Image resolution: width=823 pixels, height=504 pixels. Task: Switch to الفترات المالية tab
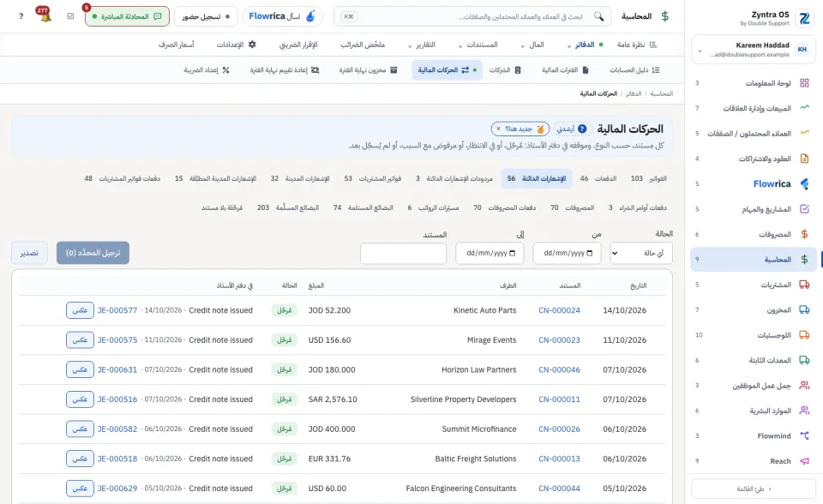pos(565,69)
